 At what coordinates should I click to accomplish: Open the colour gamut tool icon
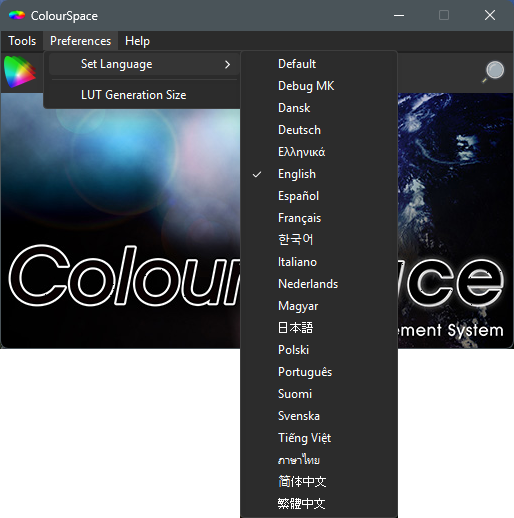20,72
